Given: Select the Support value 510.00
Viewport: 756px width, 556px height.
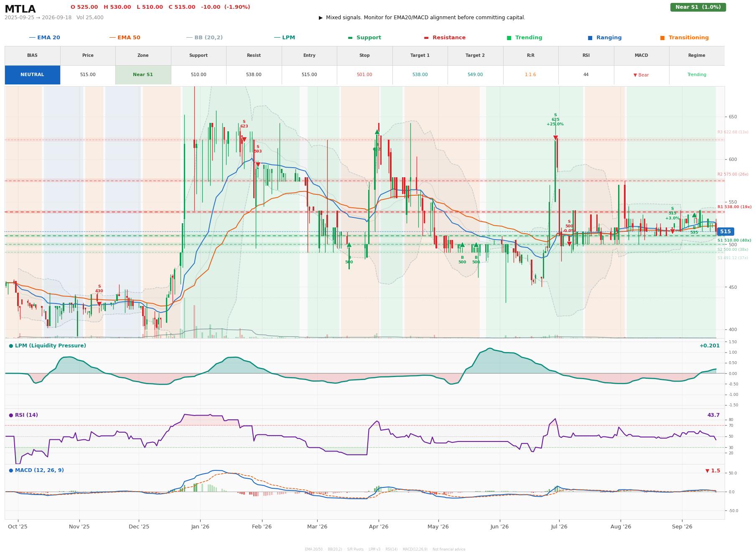Looking at the screenshot, I should 199,75.
